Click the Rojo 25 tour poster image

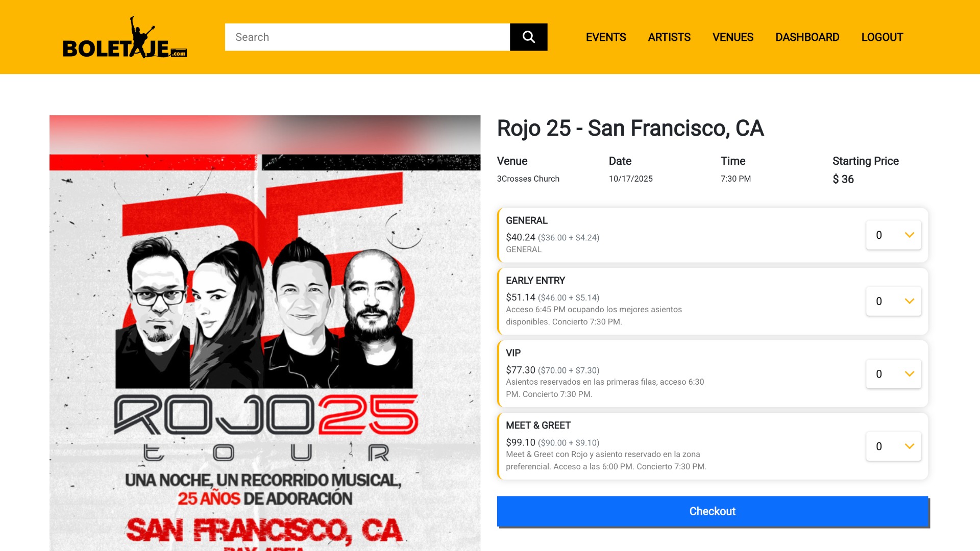tap(265, 333)
